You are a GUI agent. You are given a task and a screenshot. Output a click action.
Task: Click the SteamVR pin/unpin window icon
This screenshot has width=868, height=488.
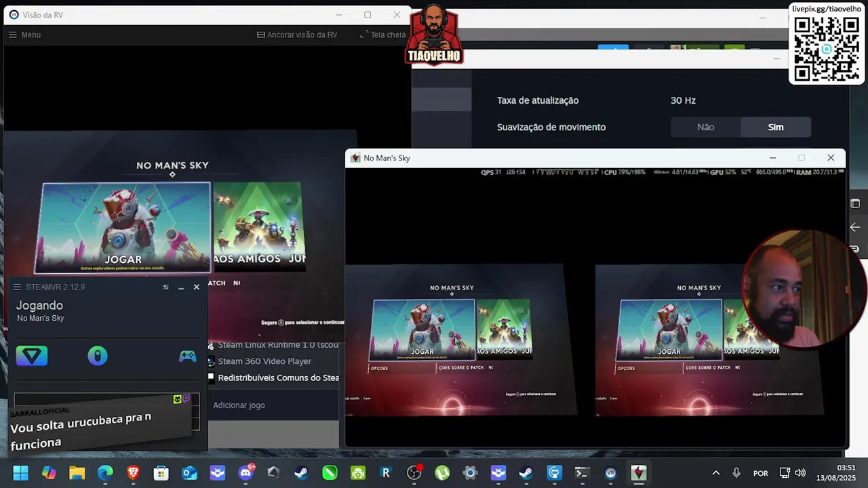coord(165,287)
